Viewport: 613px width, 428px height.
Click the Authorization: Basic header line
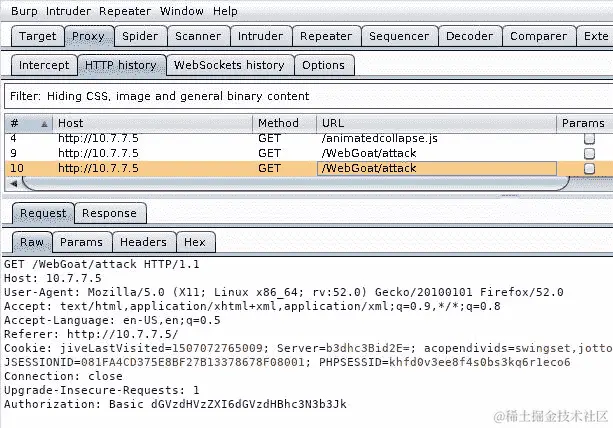175,405
